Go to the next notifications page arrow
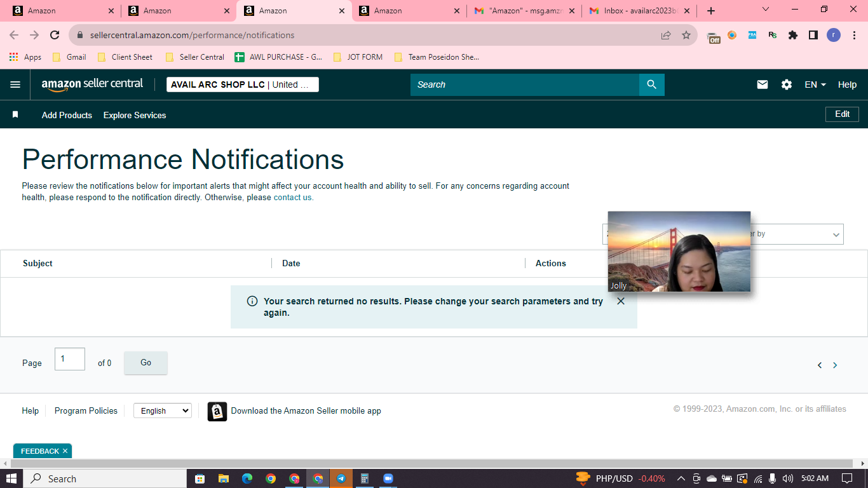This screenshot has width=868, height=488. coord(835,365)
